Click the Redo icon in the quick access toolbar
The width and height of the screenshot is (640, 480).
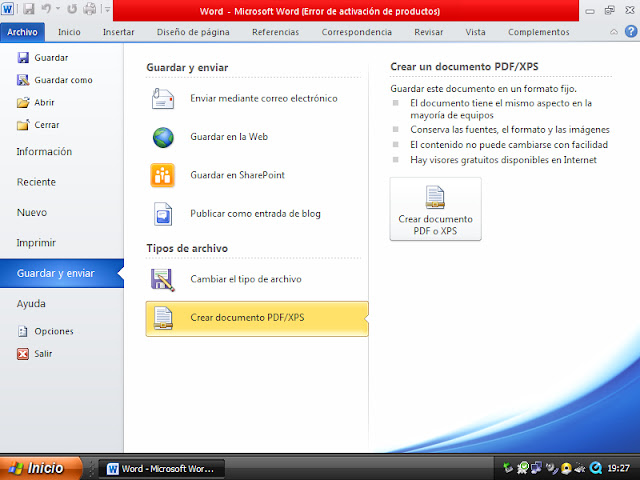pos(72,9)
